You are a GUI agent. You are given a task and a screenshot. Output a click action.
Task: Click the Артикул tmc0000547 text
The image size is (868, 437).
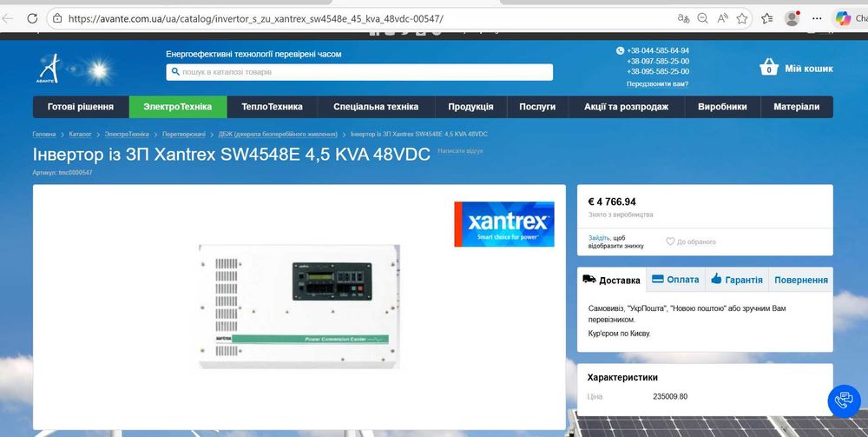click(62, 173)
